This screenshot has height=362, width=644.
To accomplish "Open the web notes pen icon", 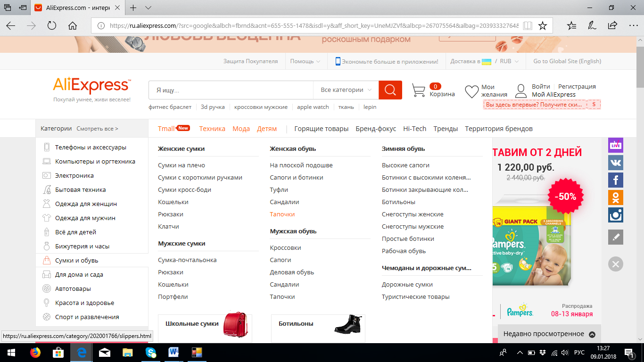I will tap(592, 25).
